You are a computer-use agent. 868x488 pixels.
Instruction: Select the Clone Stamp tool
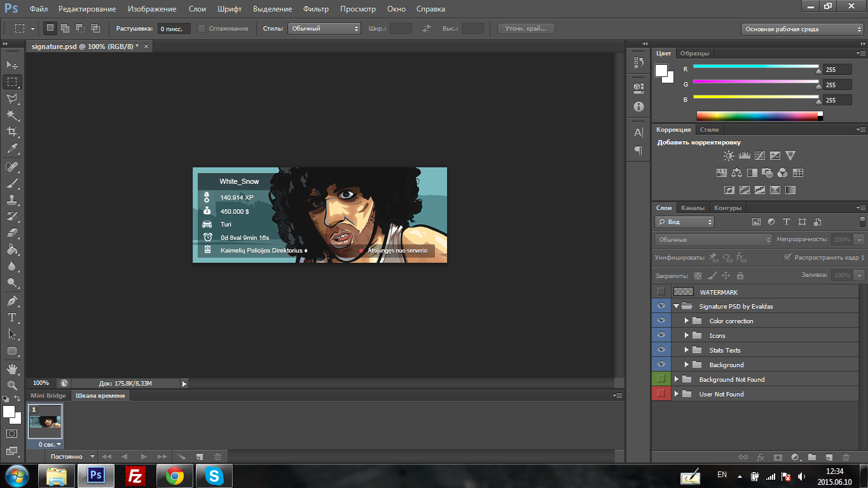point(12,200)
